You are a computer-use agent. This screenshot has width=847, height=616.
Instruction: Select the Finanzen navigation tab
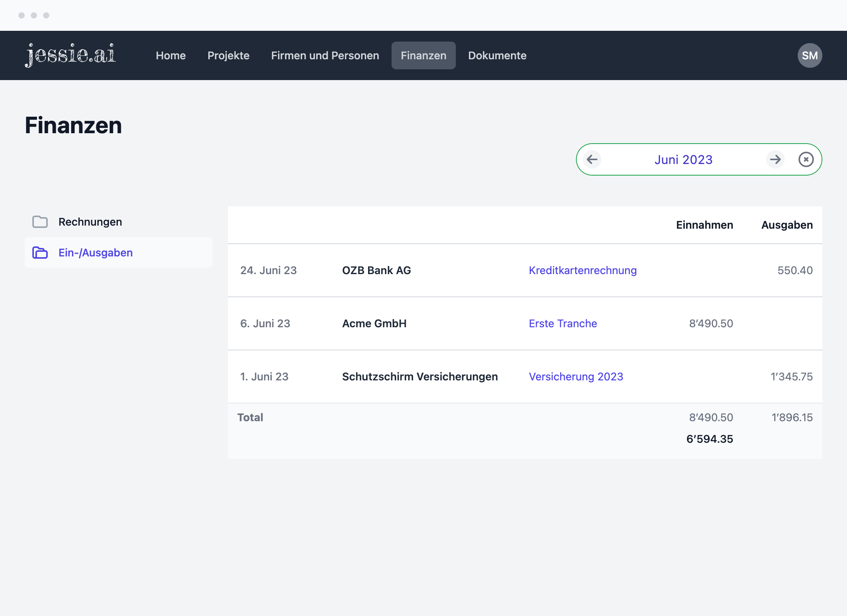click(x=423, y=55)
